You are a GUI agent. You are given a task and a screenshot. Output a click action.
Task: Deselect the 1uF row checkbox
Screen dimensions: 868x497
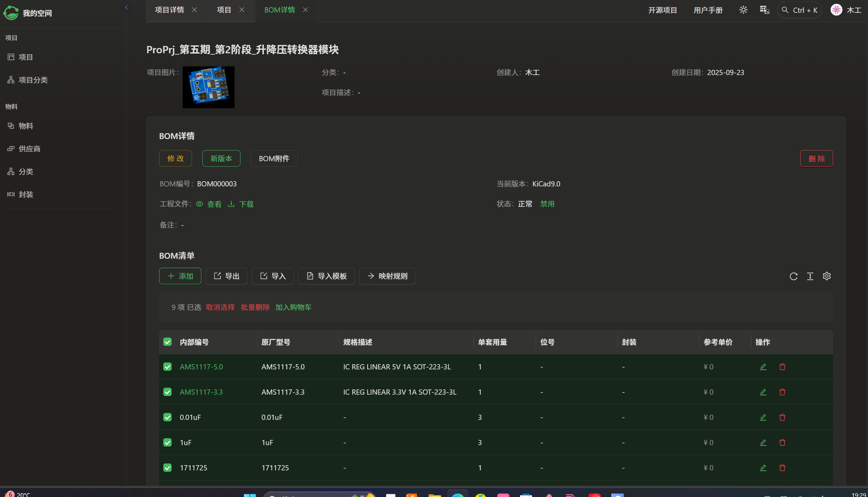click(167, 442)
